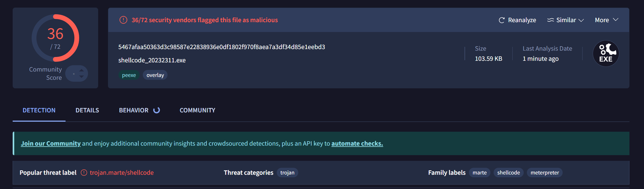Click the overlay tag
This screenshot has height=189, width=644.
(155, 75)
